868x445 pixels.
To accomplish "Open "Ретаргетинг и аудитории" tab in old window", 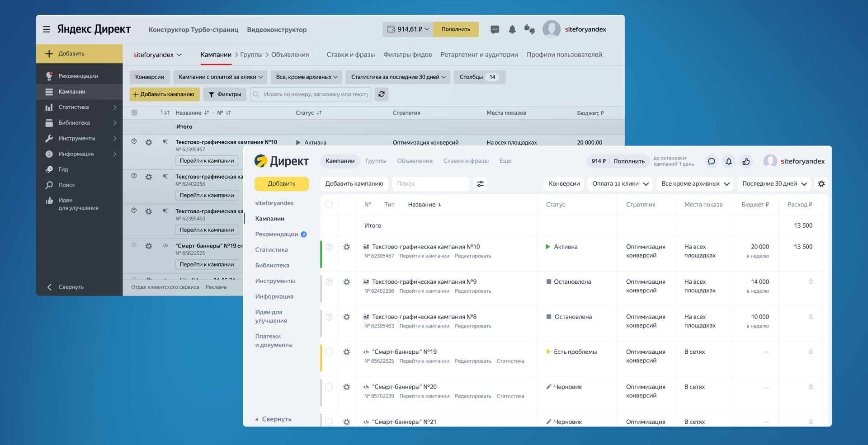I will coord(479,55).
